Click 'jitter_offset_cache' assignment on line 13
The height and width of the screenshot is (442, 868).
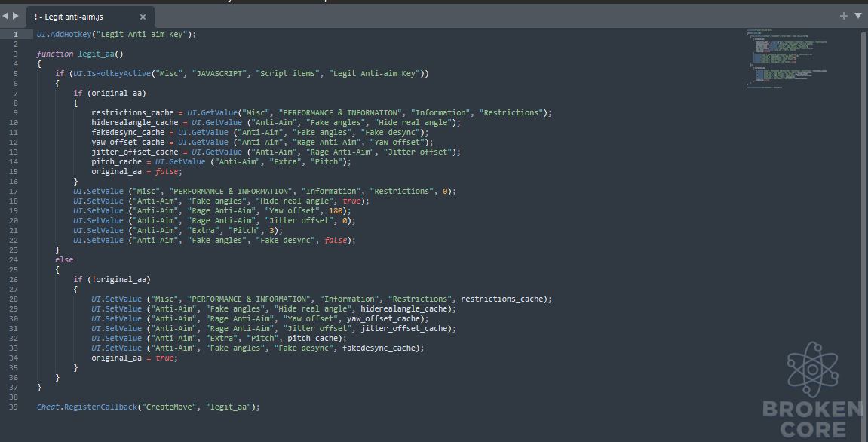point(134,152)
